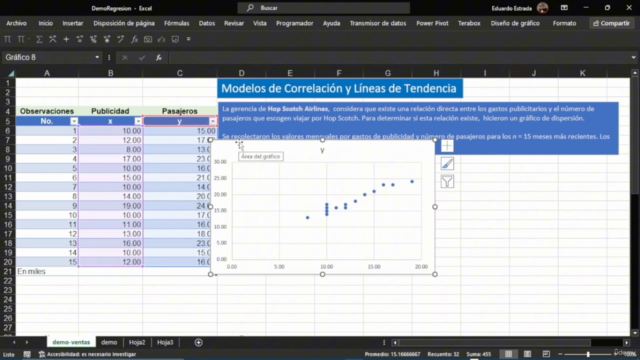The image size is (640, 360).
Task: Click the vertical scrollbar down arrow
Action: (x=635, y=333)
